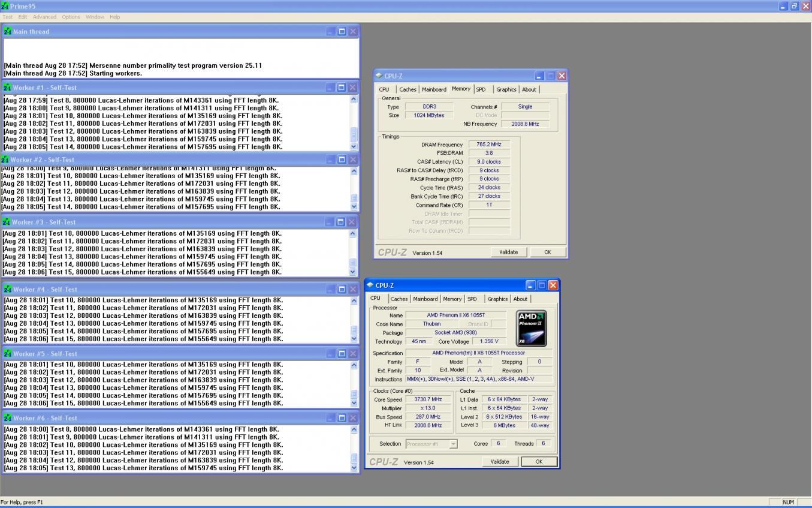Screen dimensions: 812x508
Task: Minimize the Worker #5 window
Action: (331, 353)
